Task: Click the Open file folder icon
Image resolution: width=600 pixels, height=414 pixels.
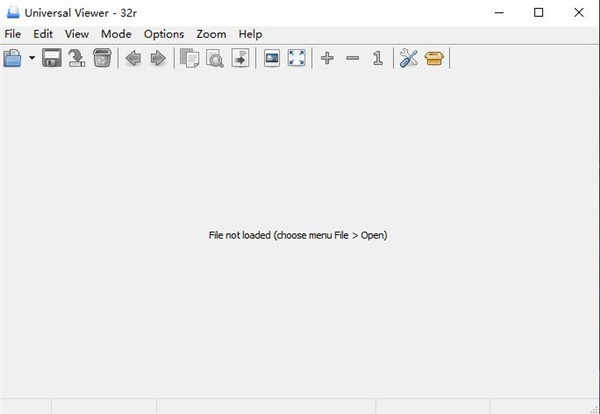Action: point(12,59)
